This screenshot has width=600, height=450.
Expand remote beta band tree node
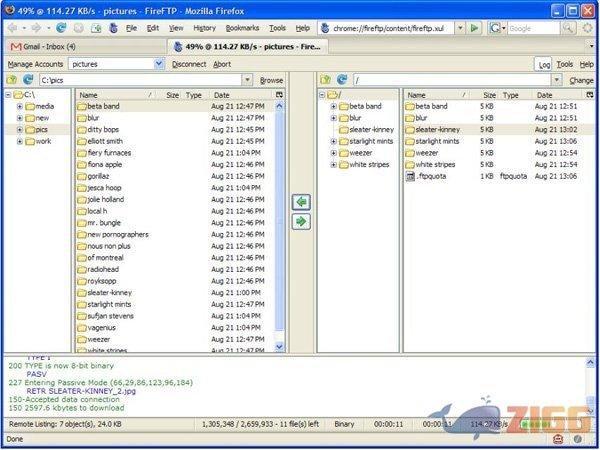333,106
